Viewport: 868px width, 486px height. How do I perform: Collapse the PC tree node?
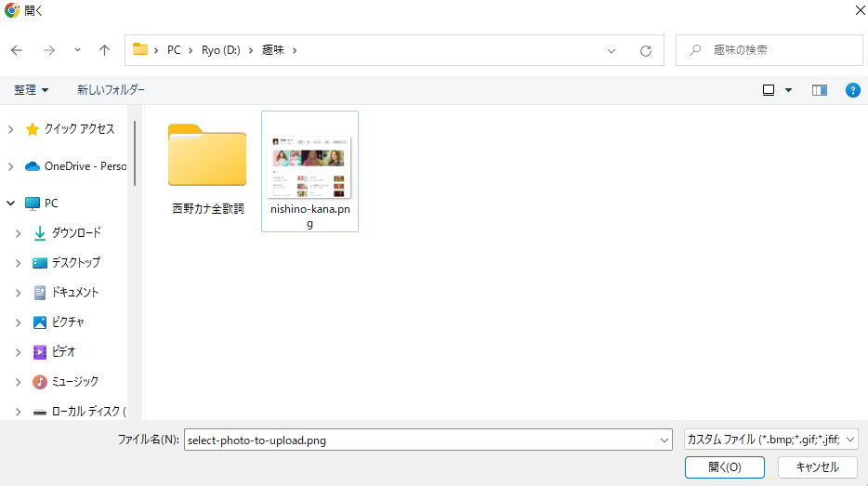(x=10, y=204)
